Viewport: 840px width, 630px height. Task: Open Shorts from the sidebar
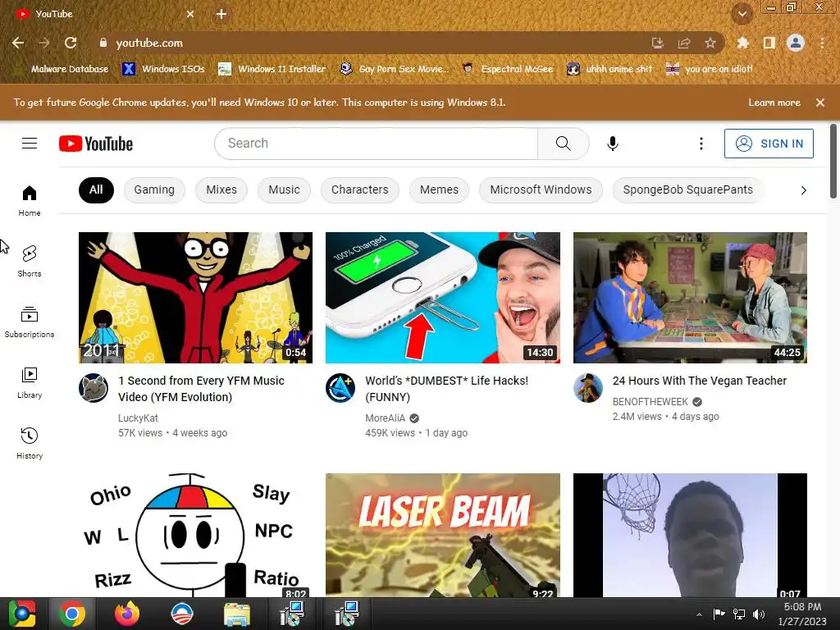pyautogui.click(x=30, y=262)
